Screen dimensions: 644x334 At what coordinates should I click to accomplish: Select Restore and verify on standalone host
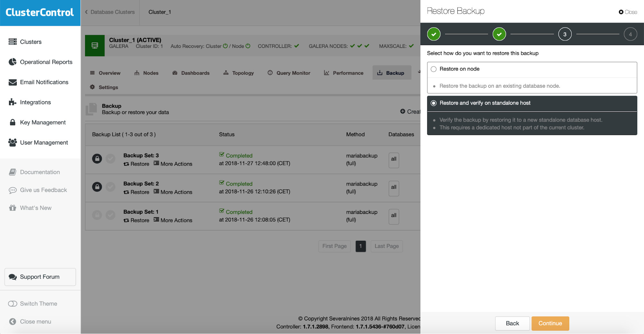434,103
